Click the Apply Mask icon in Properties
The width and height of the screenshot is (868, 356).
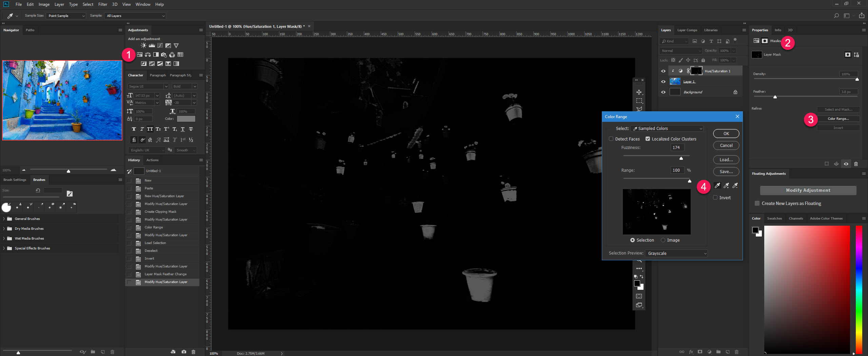tap(836, 164)
